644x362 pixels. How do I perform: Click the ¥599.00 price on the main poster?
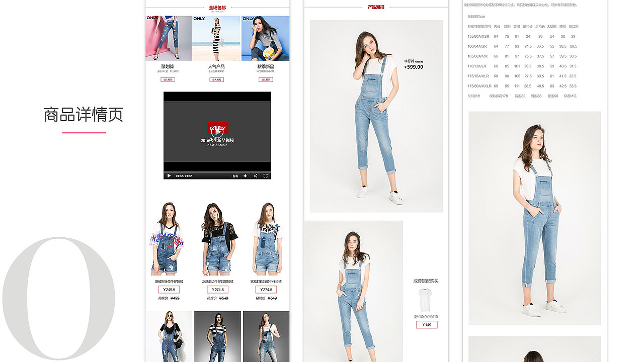(x=414, y=67)
